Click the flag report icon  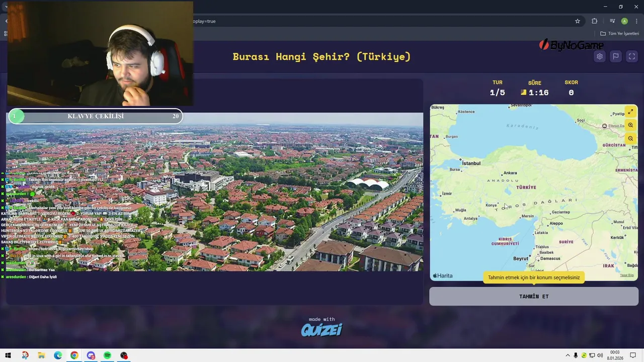(x=615, y=56)
